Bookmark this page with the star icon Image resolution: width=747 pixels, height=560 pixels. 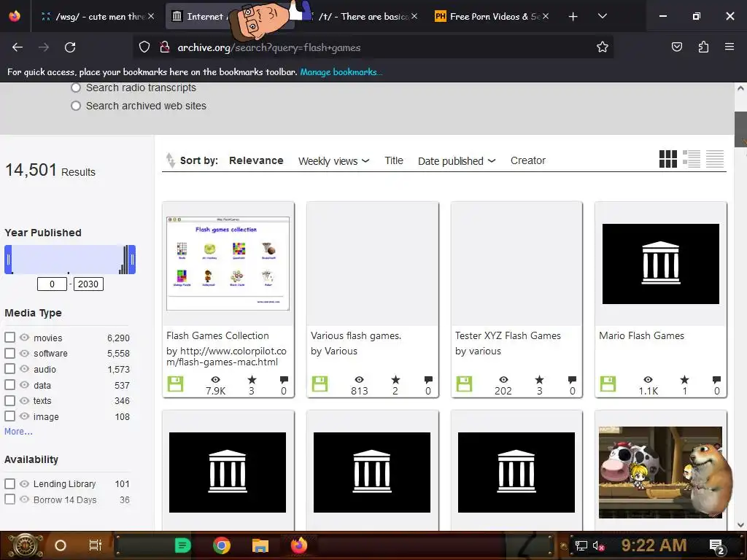pyautogui.click(x=602, y=47)
